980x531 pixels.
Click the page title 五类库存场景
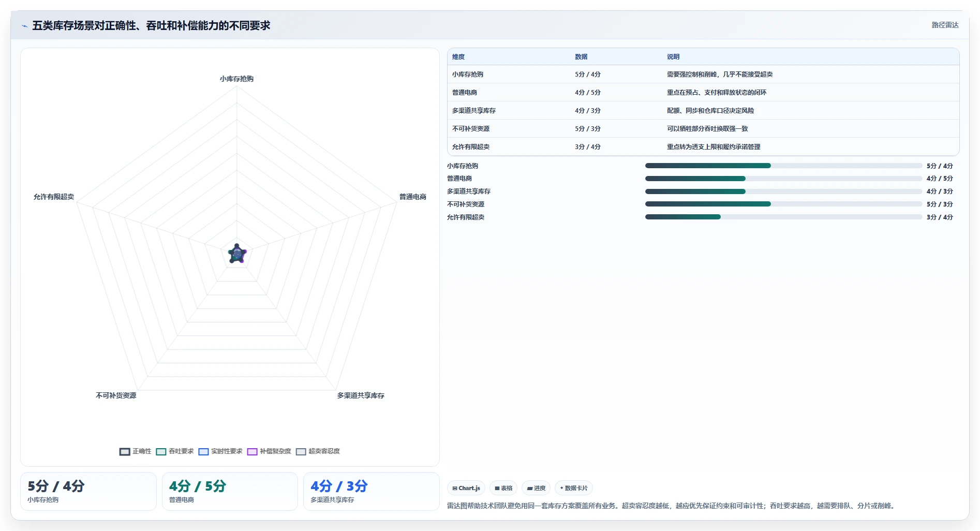151,25
